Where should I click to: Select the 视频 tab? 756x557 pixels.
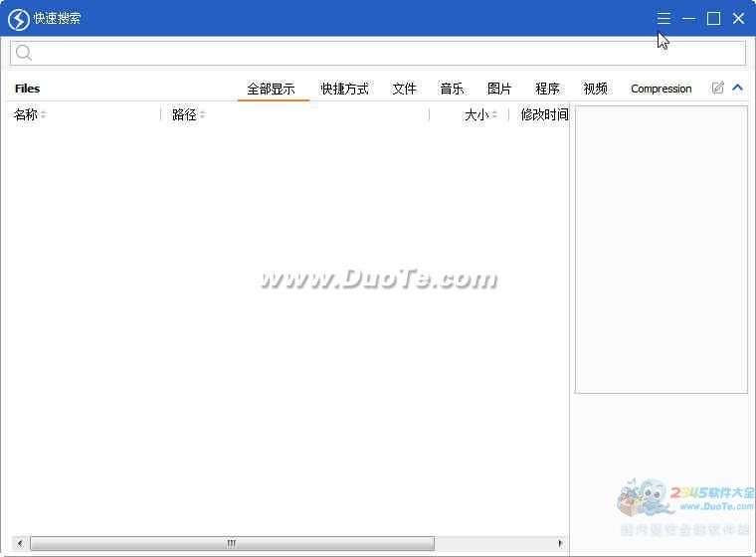tap(595, 89)
